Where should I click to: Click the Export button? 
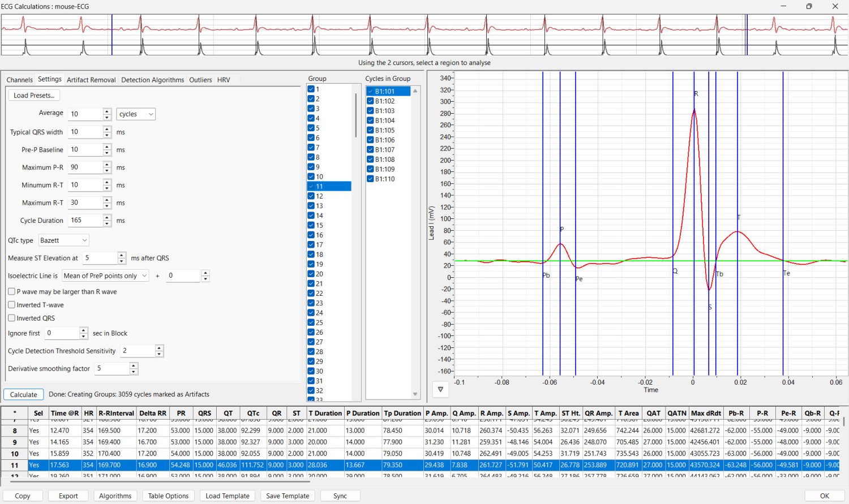point(68,496)
